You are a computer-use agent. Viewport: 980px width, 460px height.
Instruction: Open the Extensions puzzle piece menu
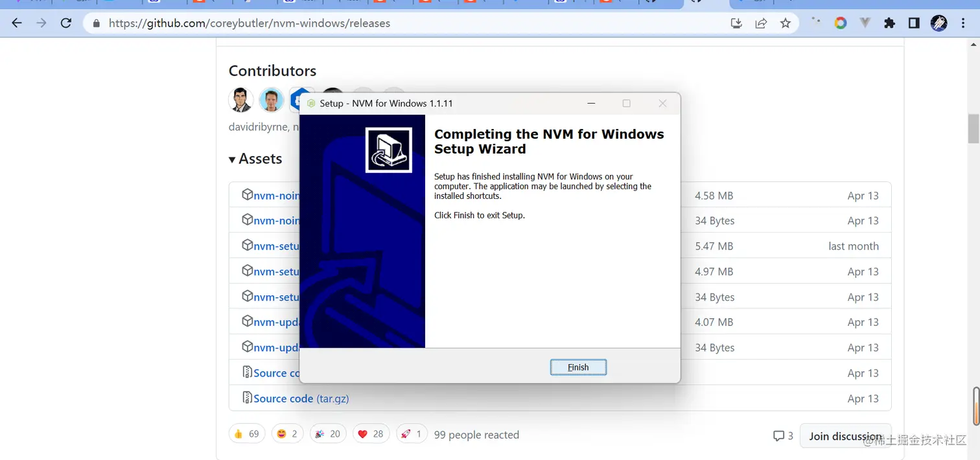[x=889, y=23]
